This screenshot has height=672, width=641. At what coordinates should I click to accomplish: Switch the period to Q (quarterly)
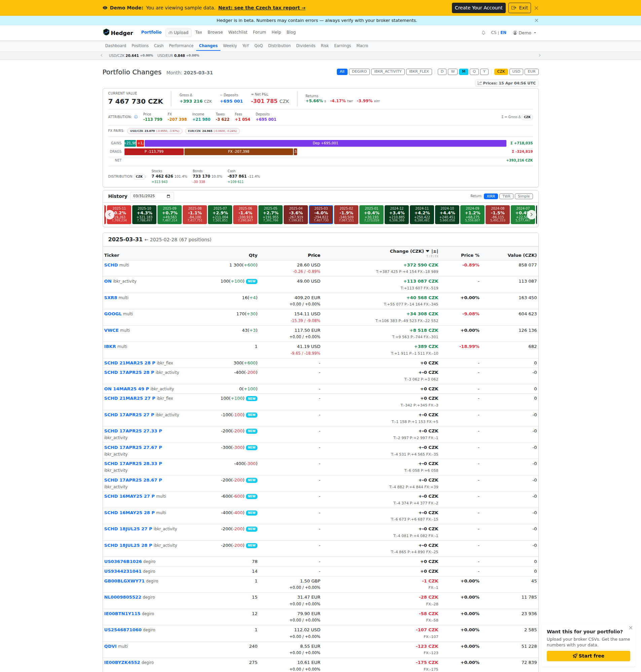[x=474, y=72]
